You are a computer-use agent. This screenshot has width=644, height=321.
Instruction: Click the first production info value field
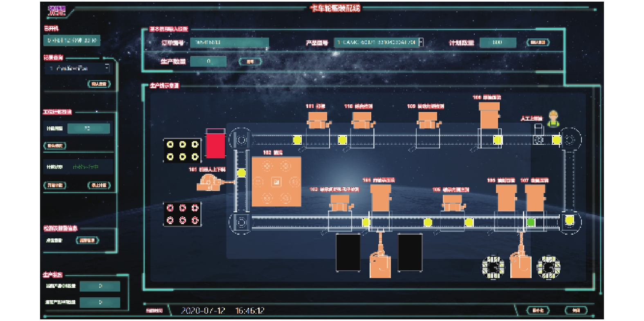(100, 286)
